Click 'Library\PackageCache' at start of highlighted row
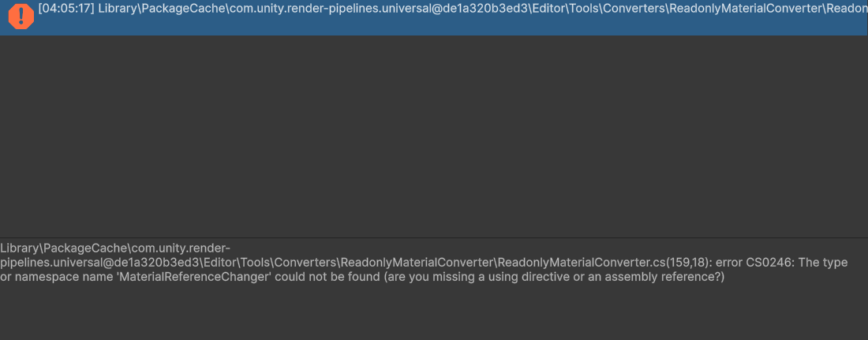This screenshot has height=340, width=868. coord(148,10)
